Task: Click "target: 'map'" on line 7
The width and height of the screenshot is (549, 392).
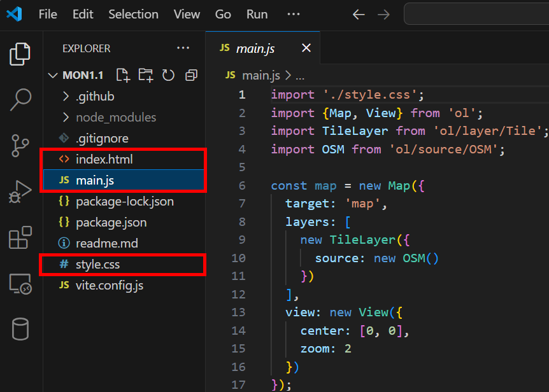Action: point(332,204)
